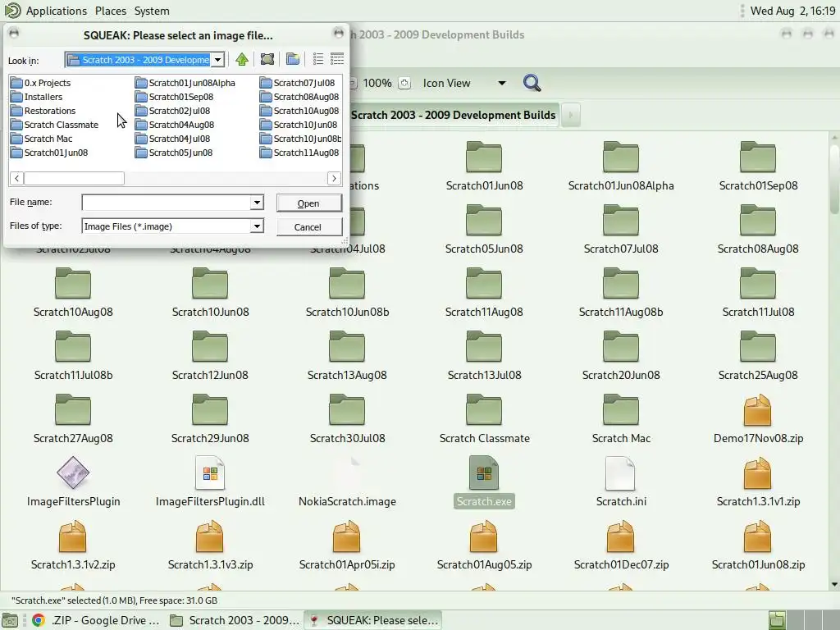Select Installers folder in the dialog list
Screen dimensions: 840x630
(37, 97)
